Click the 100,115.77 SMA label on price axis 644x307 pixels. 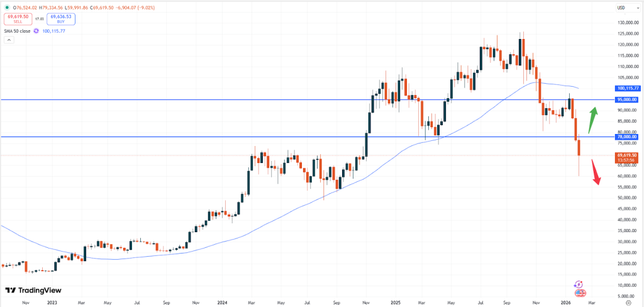pos(626,89)
